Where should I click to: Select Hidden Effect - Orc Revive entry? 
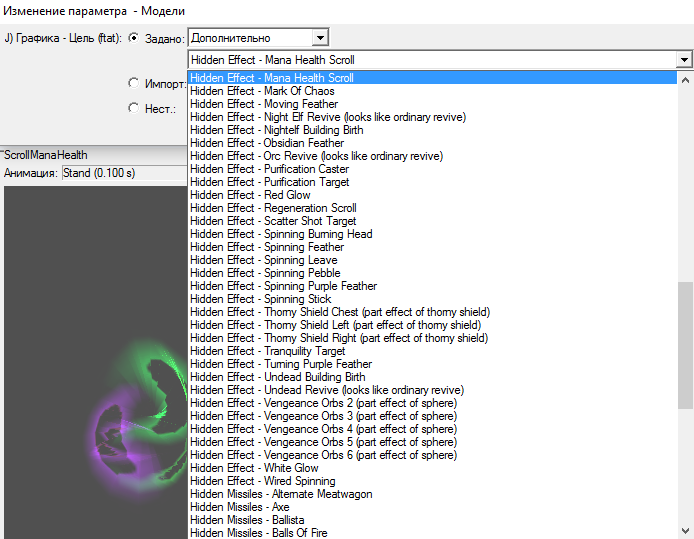pyautogui.click(x=432, y=156)
